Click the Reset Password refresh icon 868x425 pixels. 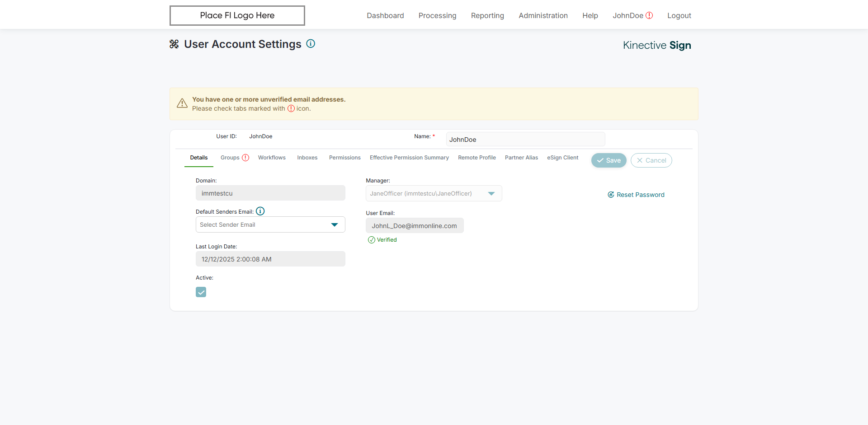(x=611, y=195)
